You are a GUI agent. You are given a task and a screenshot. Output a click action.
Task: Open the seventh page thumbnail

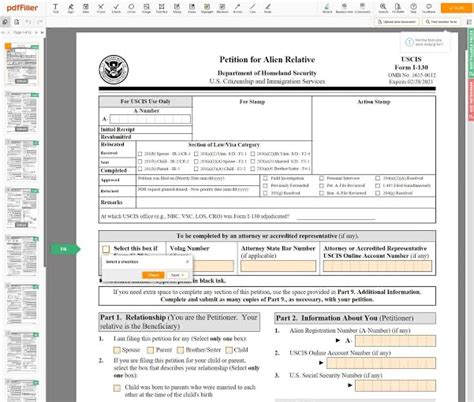(x=22, y=352)
